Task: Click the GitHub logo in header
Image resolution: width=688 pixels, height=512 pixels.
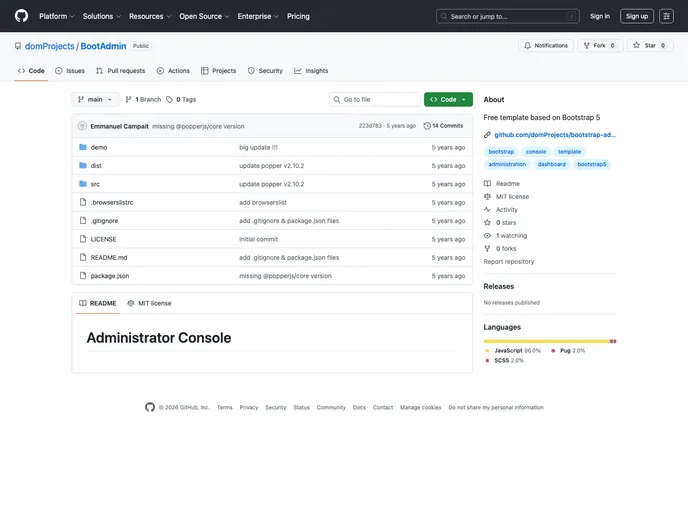Action: (21, 16)
